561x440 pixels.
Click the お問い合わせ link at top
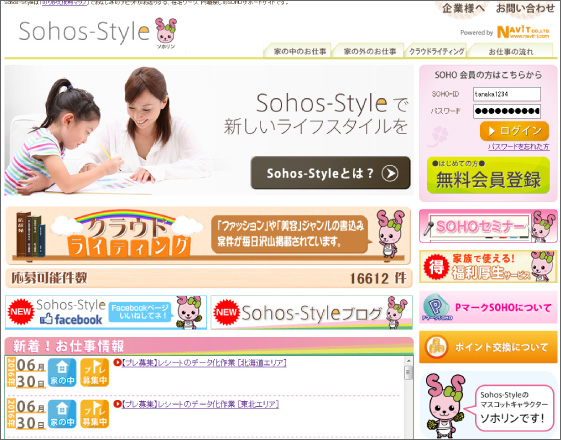click(525, 8)
